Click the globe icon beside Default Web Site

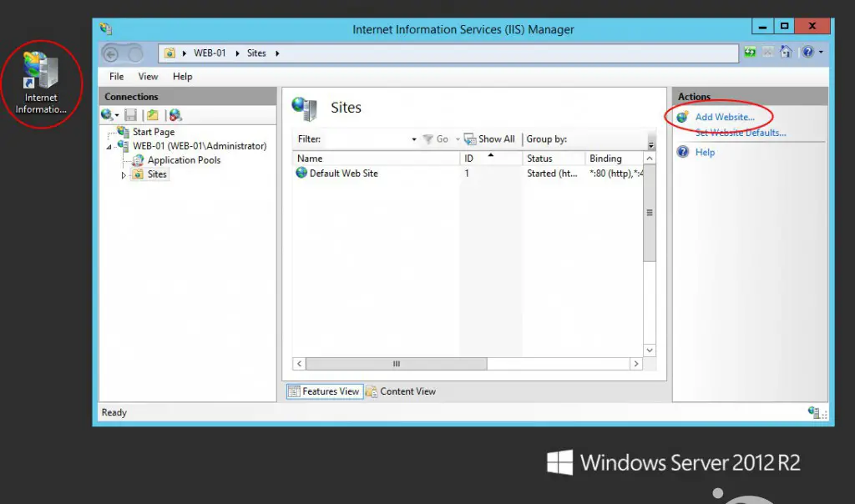(x=301, y=173)
